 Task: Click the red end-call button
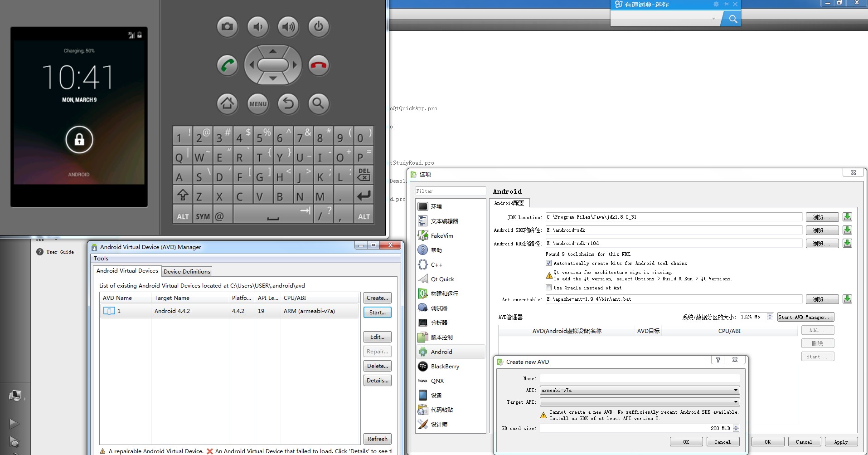coord(319,65)
